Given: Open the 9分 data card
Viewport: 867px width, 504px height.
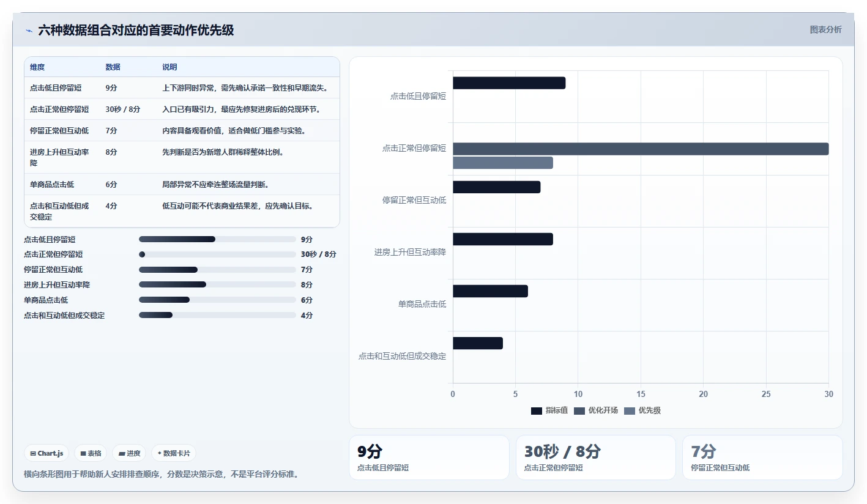Looking at the screenshot, I should click(429, 458).
